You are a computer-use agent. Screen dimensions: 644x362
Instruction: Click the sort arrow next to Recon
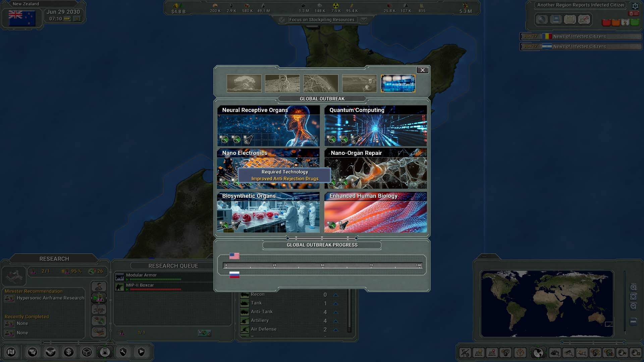click(335, 295)
